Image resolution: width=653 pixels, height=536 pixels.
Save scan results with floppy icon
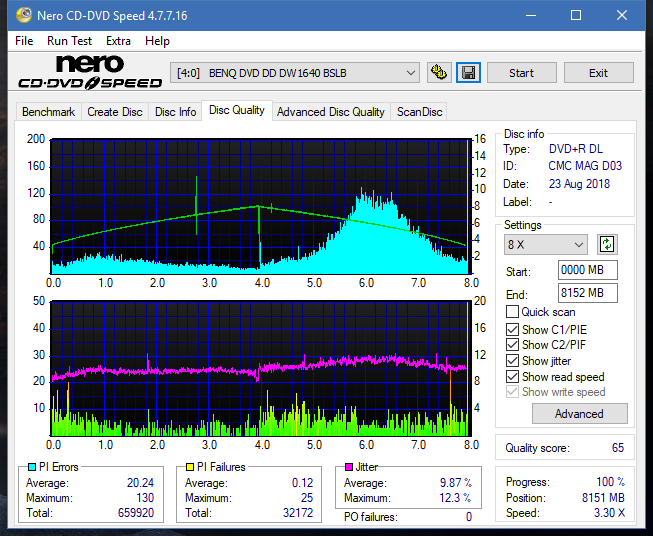(x=469, y=73)
